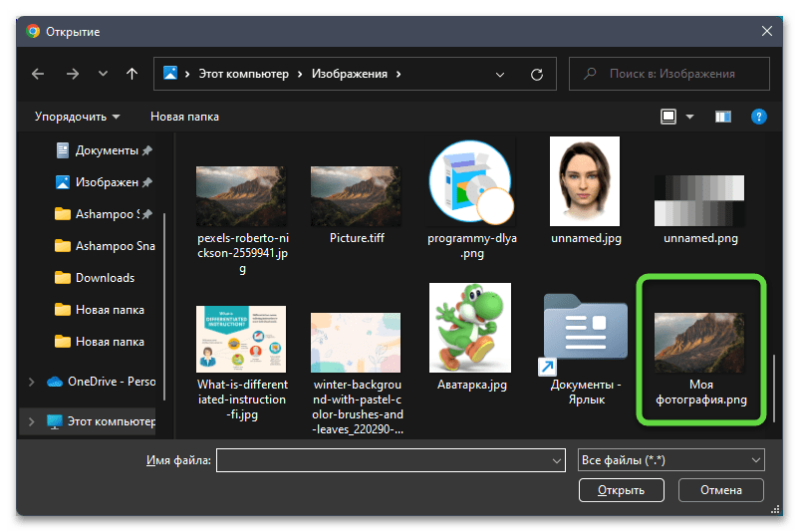Click the Back navigation arrow
This screenshot has height=532, width=799.
[x=38, y=74]
